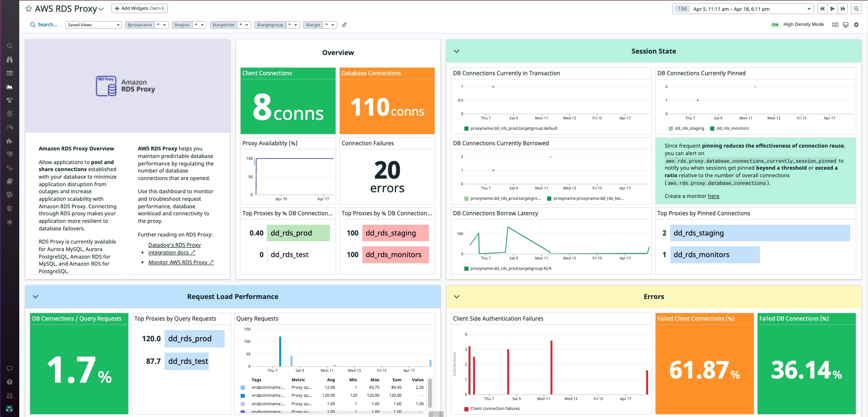Star the AWS RDS Proxy dashboard
Screen dimensions: 868x417
coord(29,9)
